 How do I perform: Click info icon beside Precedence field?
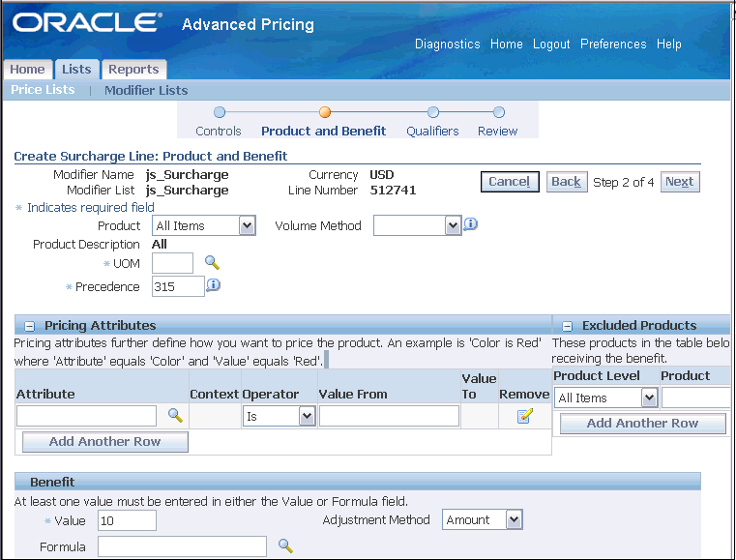[x=213, y=285]
